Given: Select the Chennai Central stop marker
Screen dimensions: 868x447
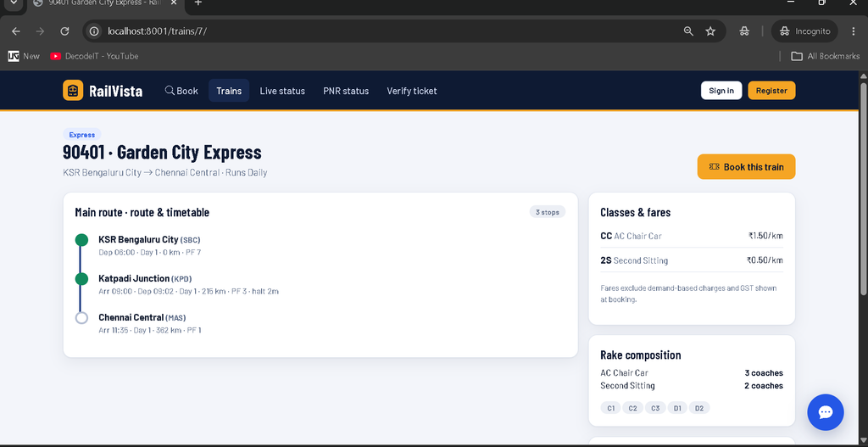Looking at the screenshot, I should tap(81, 318).
